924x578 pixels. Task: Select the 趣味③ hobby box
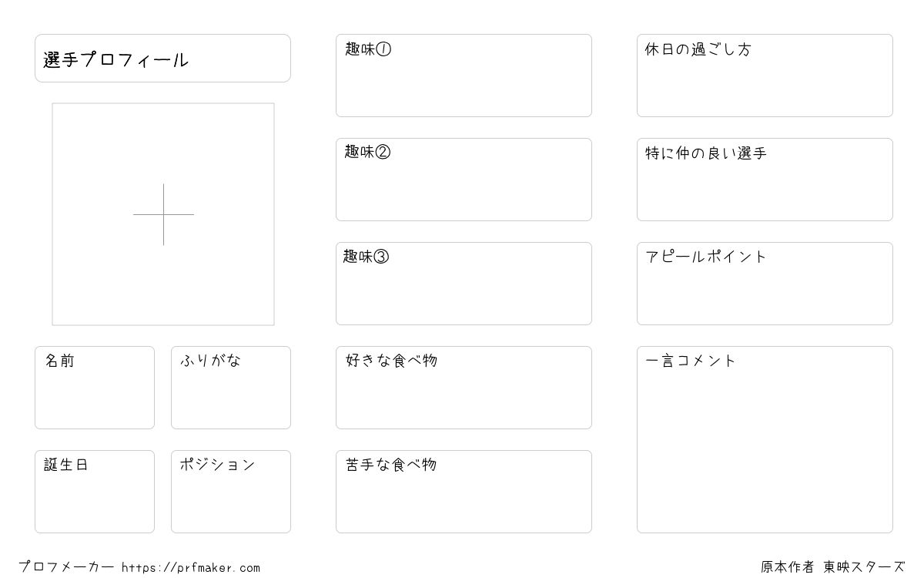coord(464,284)
